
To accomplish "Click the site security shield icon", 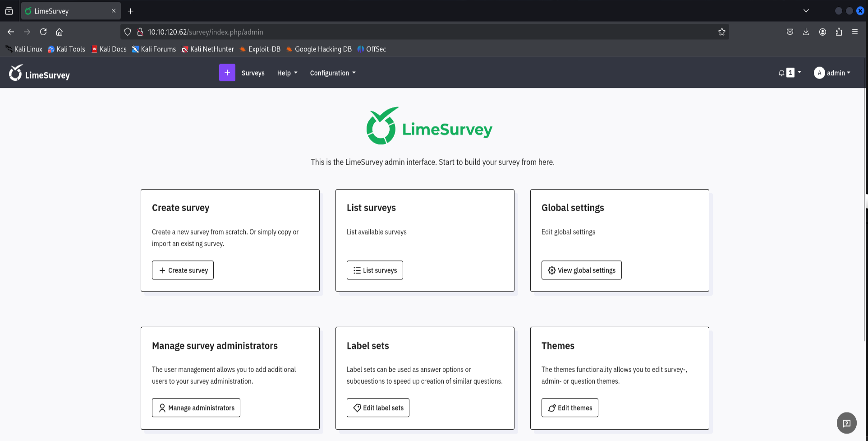I will click(128, 32).
